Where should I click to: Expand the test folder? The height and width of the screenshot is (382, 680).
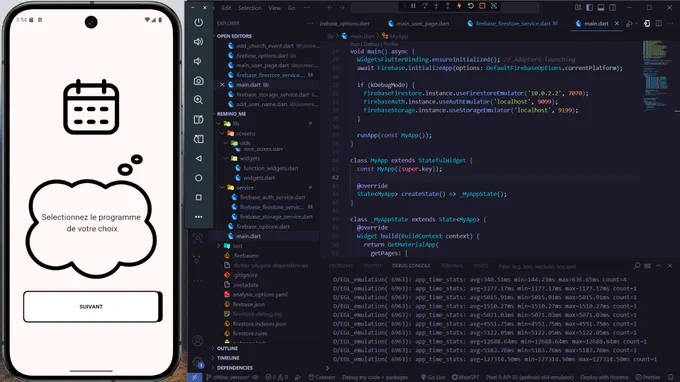point(237,246)
